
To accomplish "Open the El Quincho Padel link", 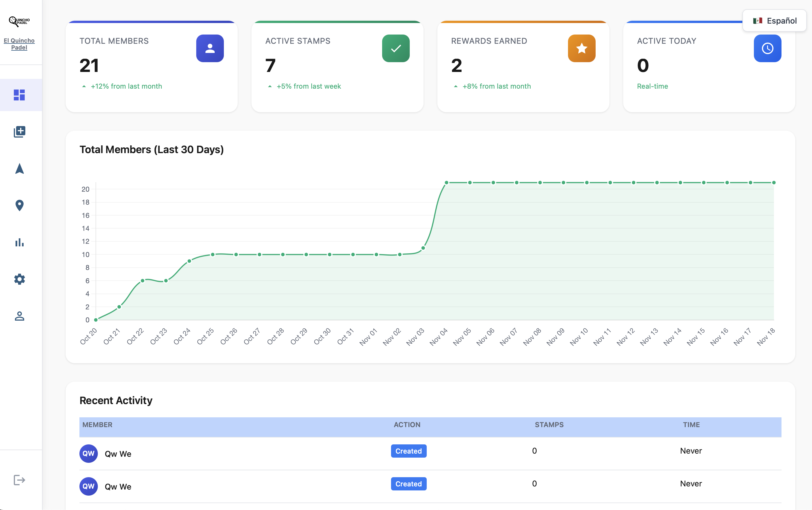I will click(19, 44).
